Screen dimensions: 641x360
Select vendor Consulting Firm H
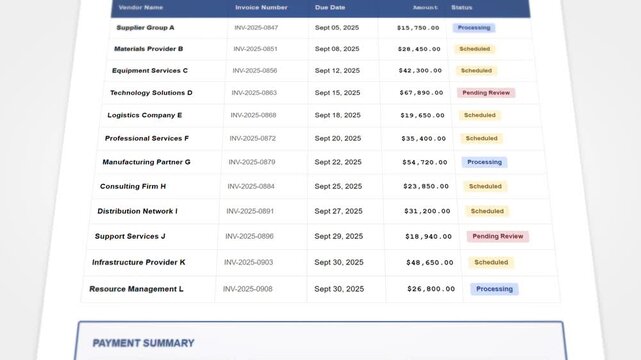pos(133,186)
